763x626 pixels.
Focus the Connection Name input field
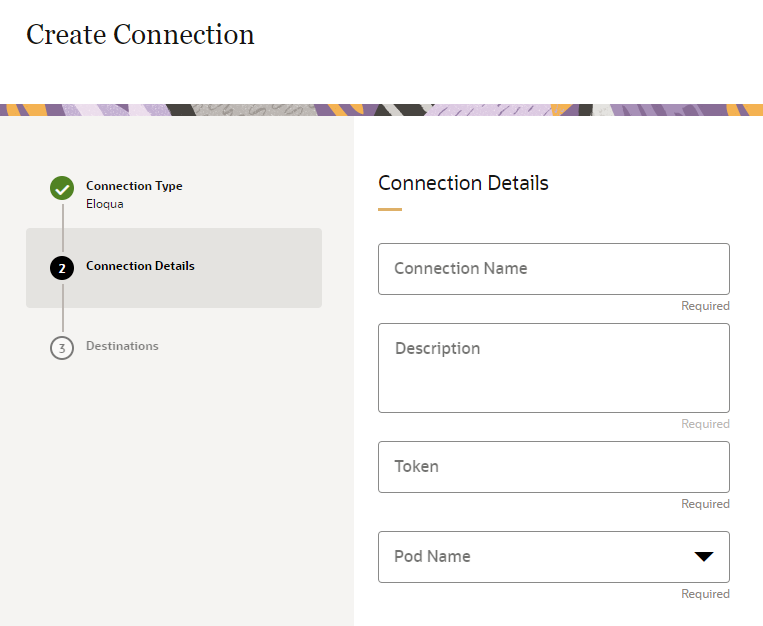553,269
